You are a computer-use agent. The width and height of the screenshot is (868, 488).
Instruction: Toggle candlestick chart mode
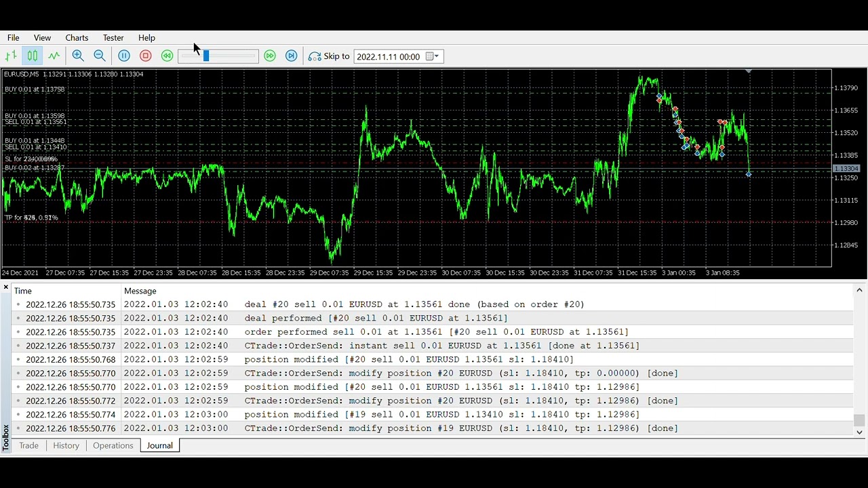[x=32, y=56]
